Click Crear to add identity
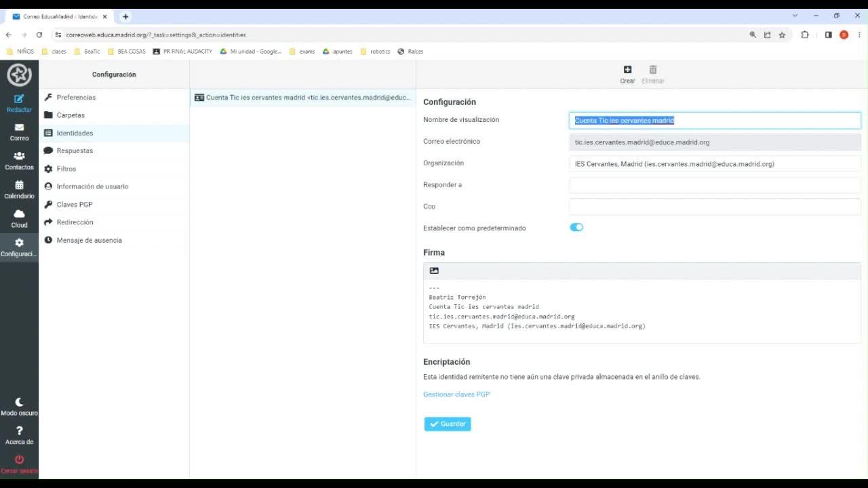 (627, 75)
